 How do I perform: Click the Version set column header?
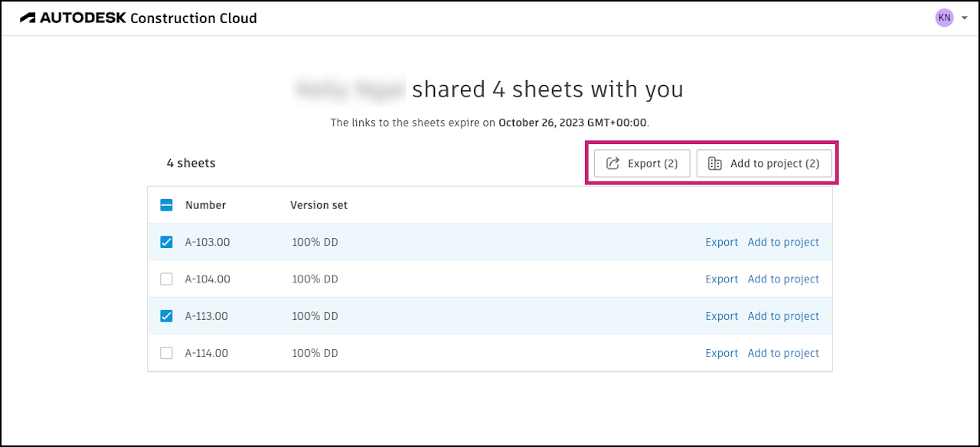318,205
